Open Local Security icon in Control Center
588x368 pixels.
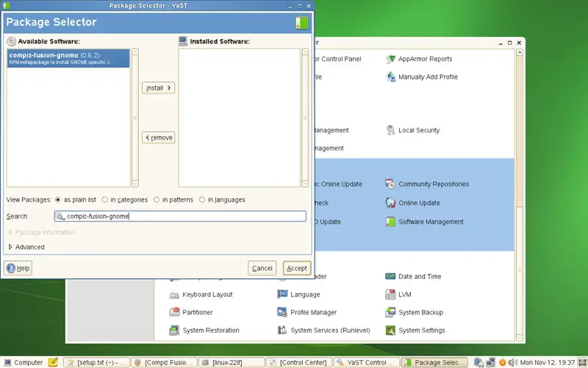(390, 130)
